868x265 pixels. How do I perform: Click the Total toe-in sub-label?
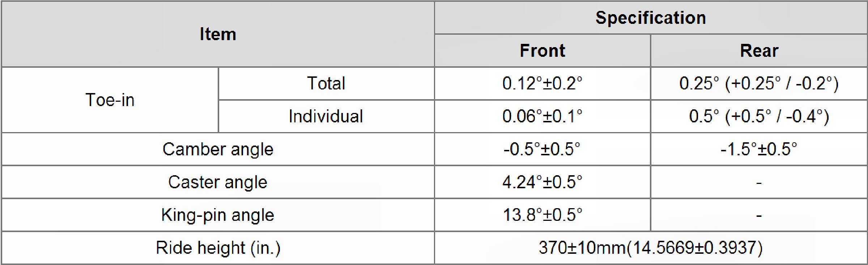(x=326, y=83)
